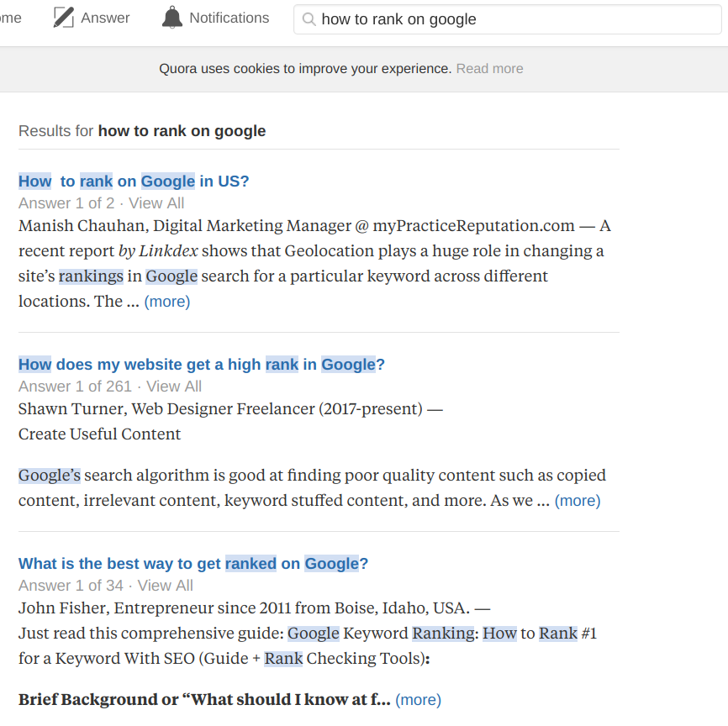Click the Answer pencil icon
The width and height of the screenshot is (728, 726).
64,18
